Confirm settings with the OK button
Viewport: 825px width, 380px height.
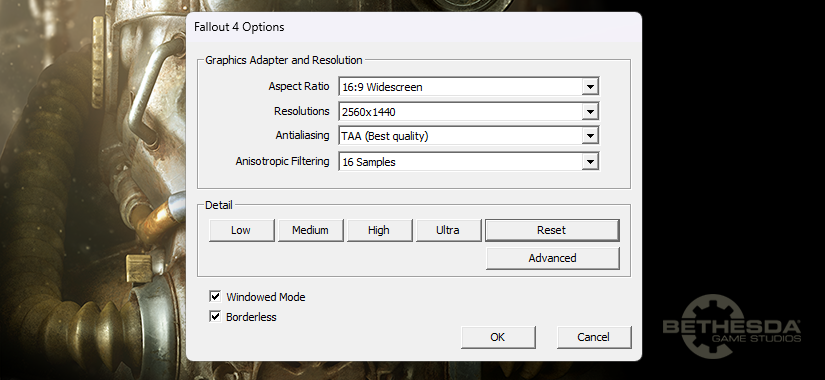pos(498,337)
